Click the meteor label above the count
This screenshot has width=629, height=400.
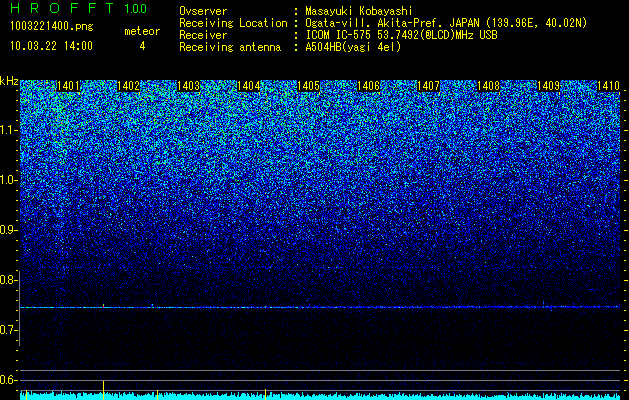pos(142,31)
